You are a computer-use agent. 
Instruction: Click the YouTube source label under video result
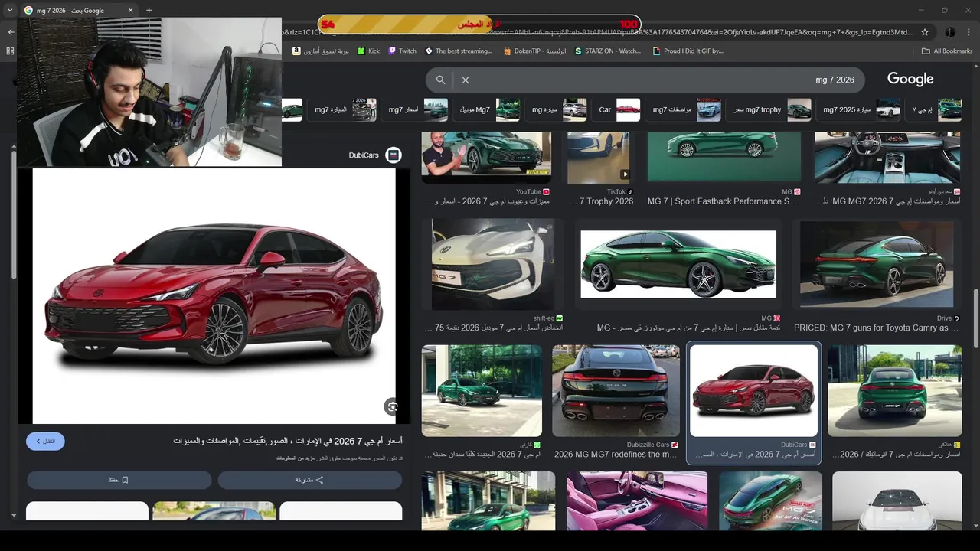point(528,192)
